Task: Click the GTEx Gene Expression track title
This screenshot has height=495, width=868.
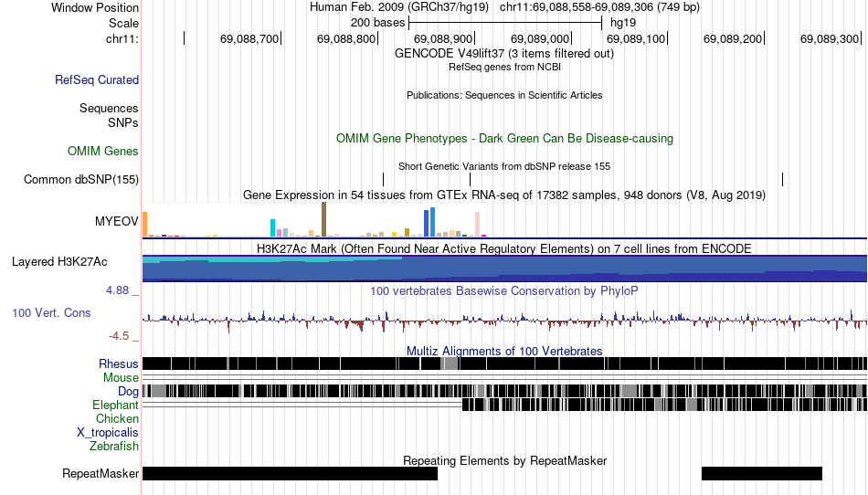Action: pos(504,195)
